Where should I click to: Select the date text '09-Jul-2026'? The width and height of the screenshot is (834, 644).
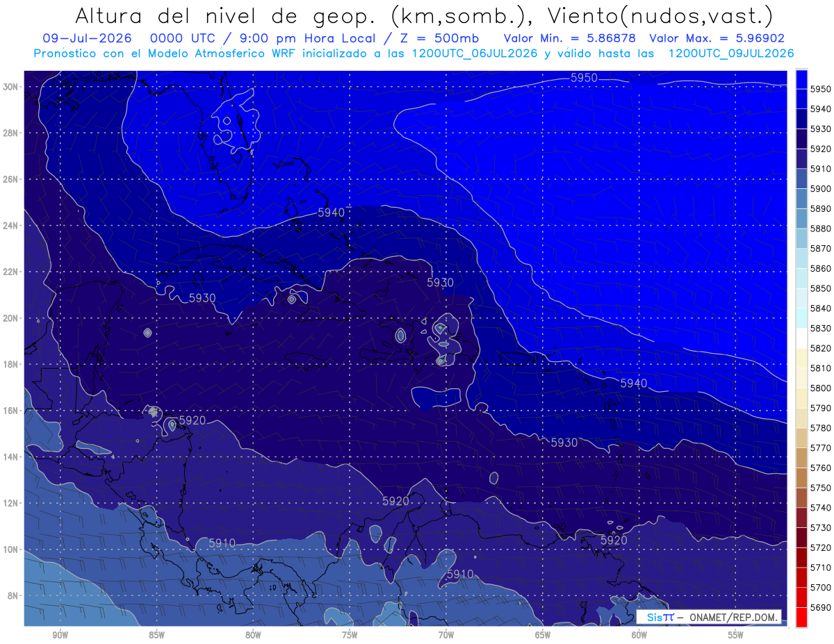(85, 38)
